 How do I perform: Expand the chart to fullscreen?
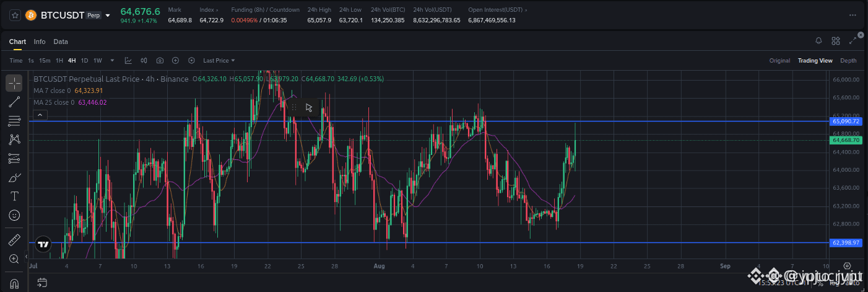click(x=853, y=41)
